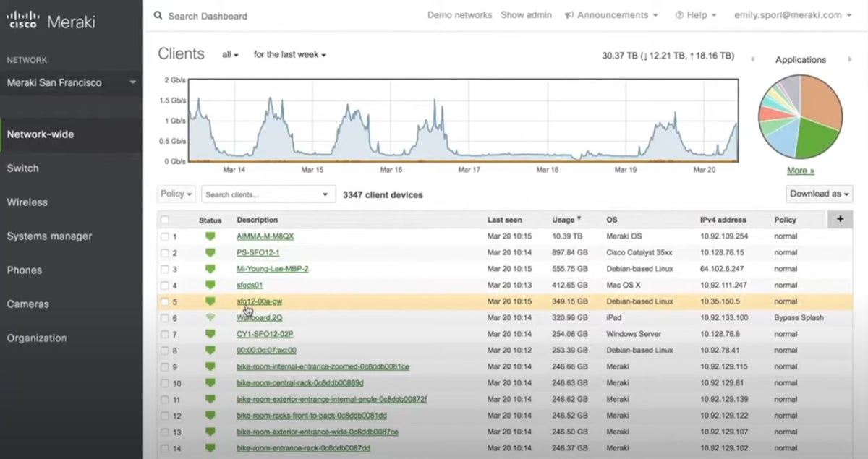The height and width of the screenshot is (459, 868).
Task: Check the box for row 5 sfo12-00a-gw
Action: tap(165, 301)
